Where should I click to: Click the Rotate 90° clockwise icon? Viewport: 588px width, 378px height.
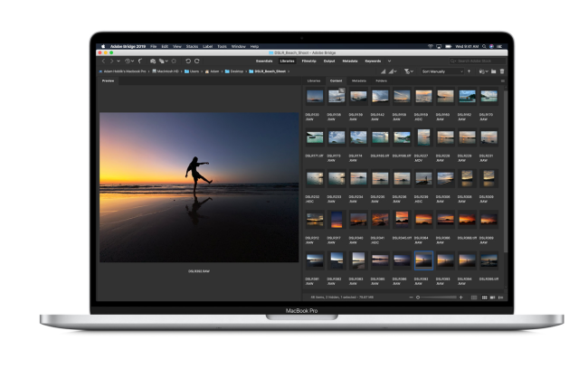coord(197,61)
